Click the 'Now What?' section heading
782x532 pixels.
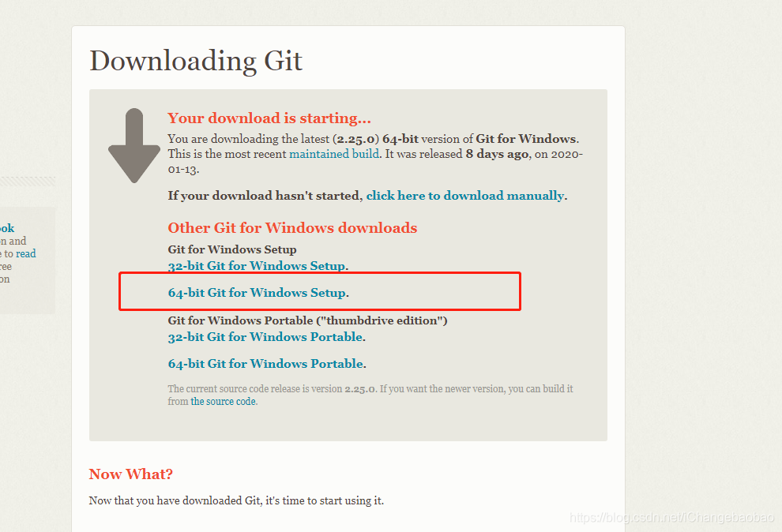[x=130, y=474]
